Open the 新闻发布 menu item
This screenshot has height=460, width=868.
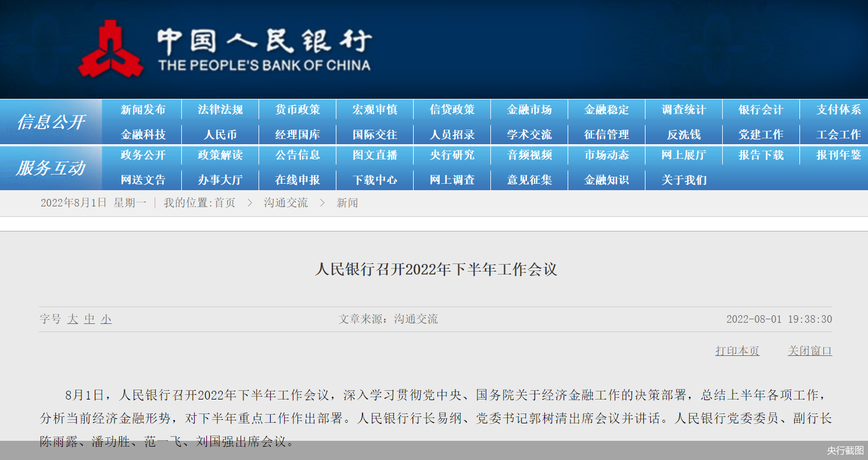143,110
